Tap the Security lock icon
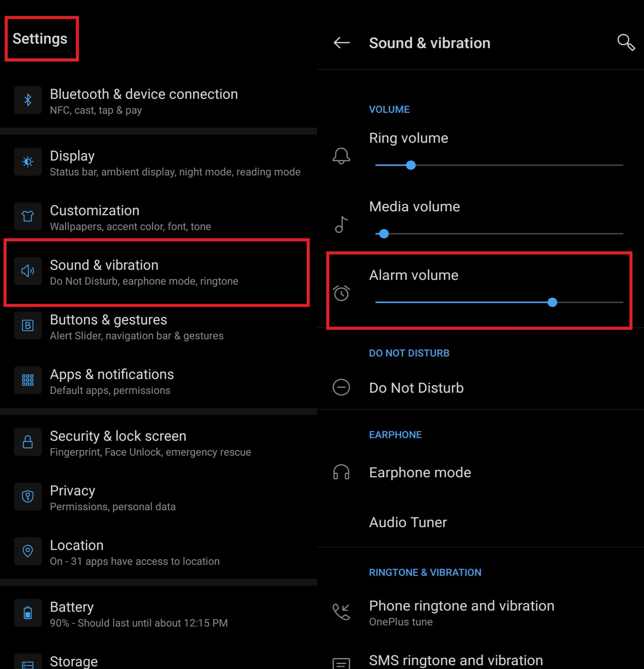This screenshot has width=644, height=669. (x=28, y=442)
